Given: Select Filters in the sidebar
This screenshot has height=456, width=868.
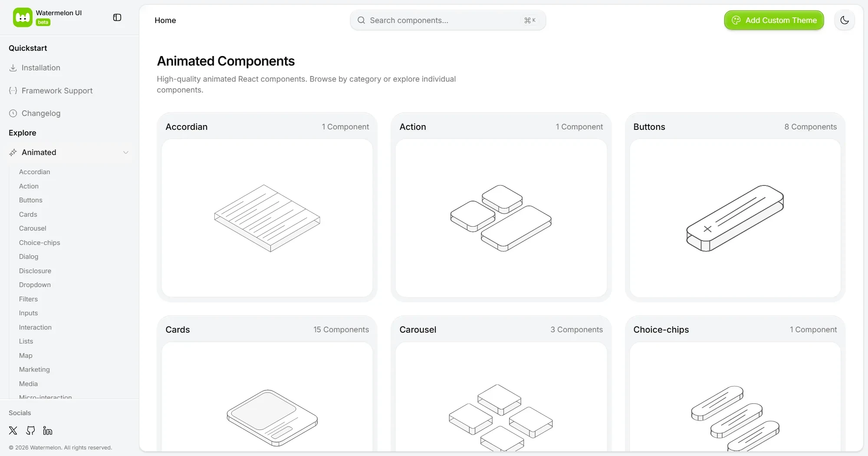Looking at the screenshot, I should (x=28, y=299).
